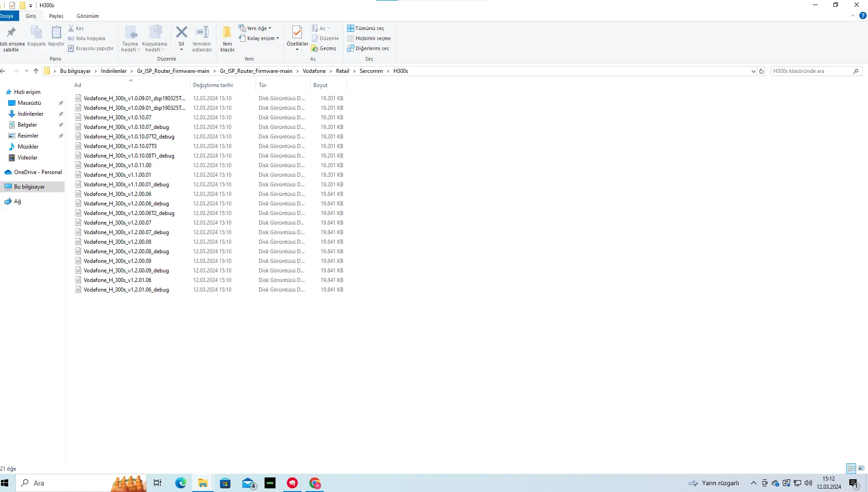
Task: Click Hiçbirini seçme to deselect
Action: pyautogui.click(x=369, y=38)
